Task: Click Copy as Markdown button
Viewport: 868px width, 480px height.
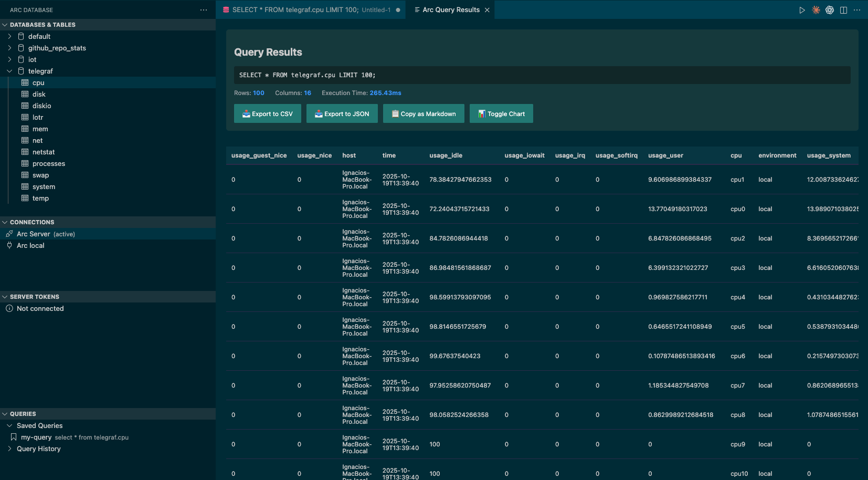Action: point(424,113)
